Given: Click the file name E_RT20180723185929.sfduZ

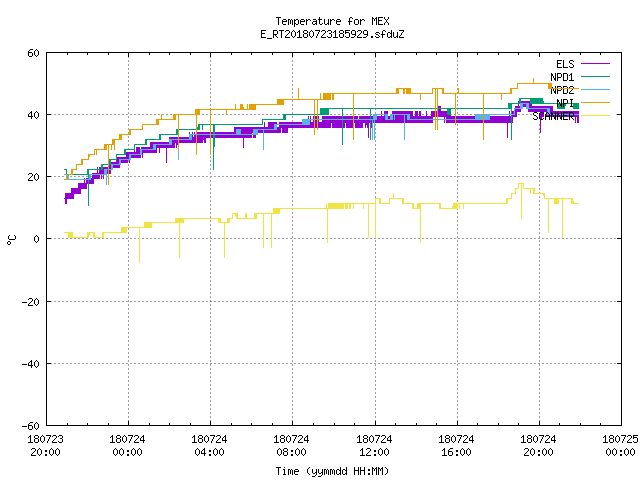Looking at the screenshot, I should tap(332, 34).
